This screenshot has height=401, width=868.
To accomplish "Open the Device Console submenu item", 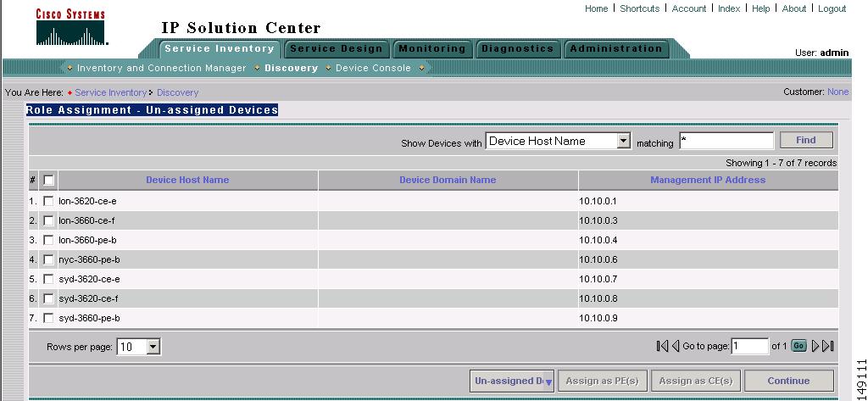I will pos(373,68).
